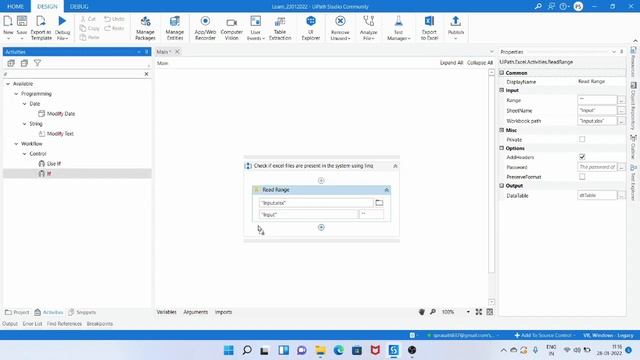
Task: Click Remove Unused icon
Action: (x=340, y=21)
